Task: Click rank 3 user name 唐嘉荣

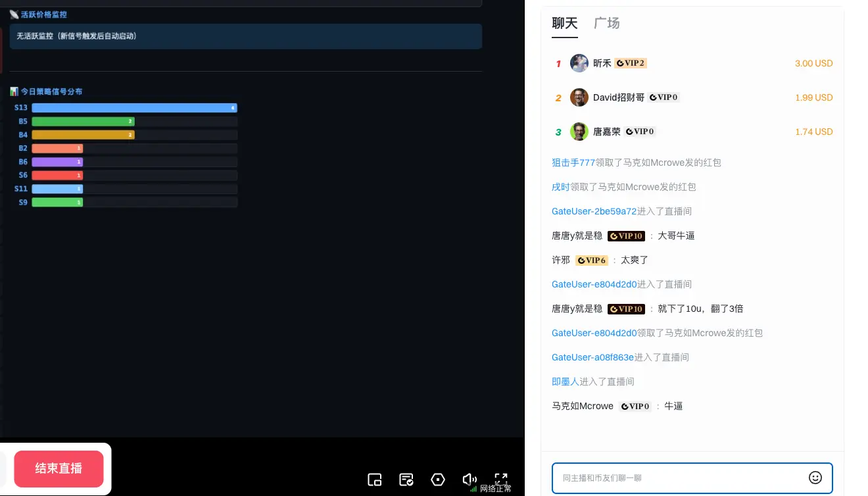Action: 607,132
